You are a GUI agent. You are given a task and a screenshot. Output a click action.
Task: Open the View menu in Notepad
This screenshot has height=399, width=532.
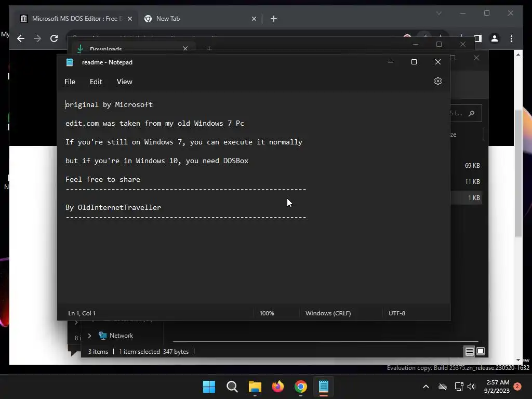pyautogui.click(x=125, y=82)
